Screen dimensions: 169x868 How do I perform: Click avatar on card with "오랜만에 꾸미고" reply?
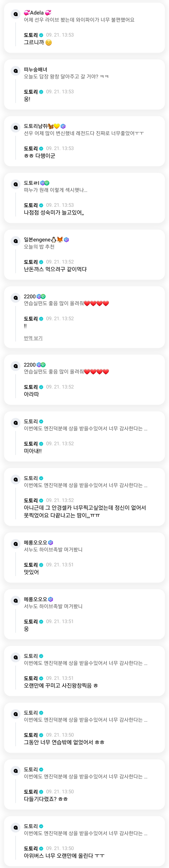pos(15,657)
